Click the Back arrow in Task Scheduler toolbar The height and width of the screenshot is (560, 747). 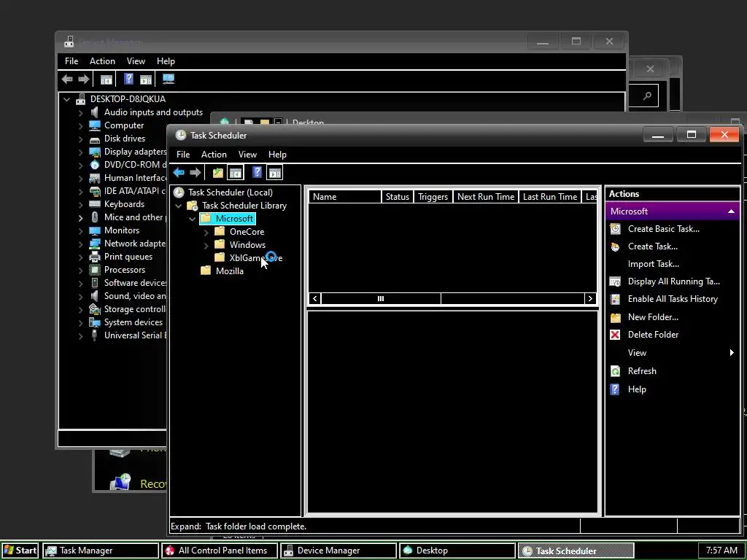pyautogui.click(x=179, y=172)
